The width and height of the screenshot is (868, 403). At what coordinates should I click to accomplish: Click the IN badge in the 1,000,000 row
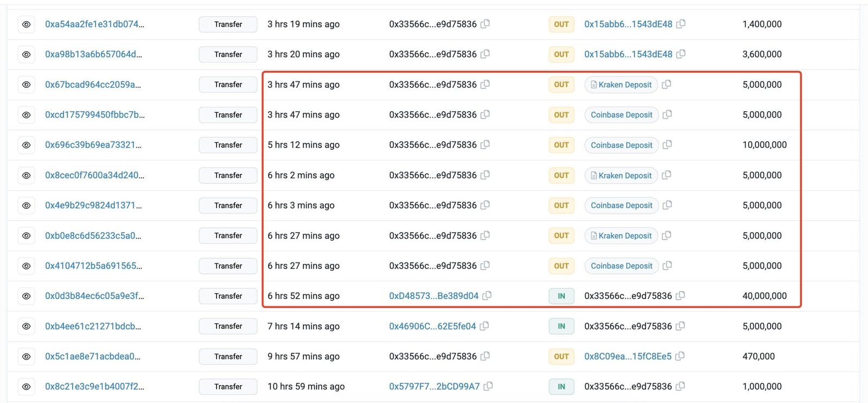tap(561, 387)
